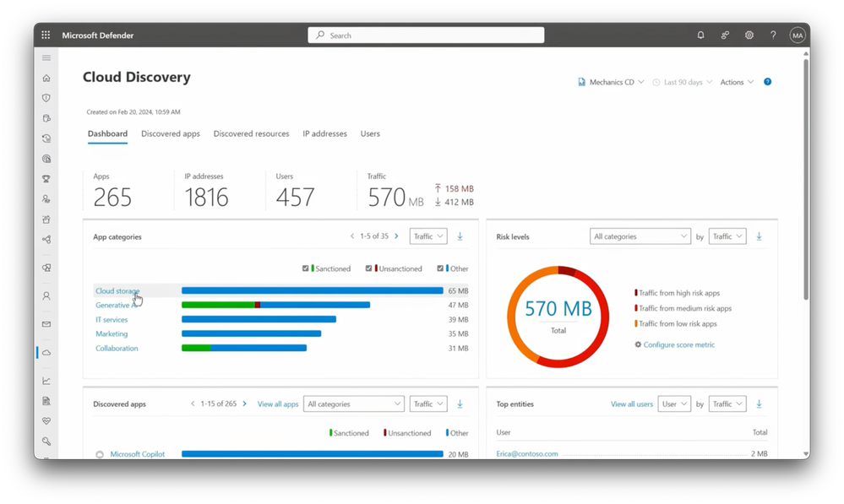The image size is (844, 504).
Task: Download App categories data
Action: coord(460,236)
